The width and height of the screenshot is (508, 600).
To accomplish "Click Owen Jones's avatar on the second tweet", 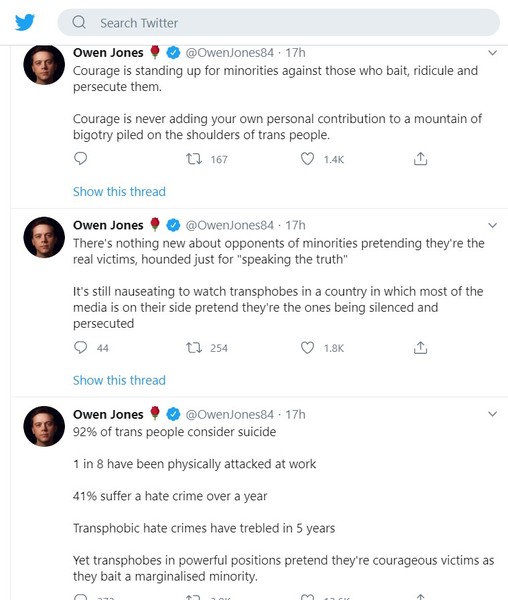I will coord(44,237).
